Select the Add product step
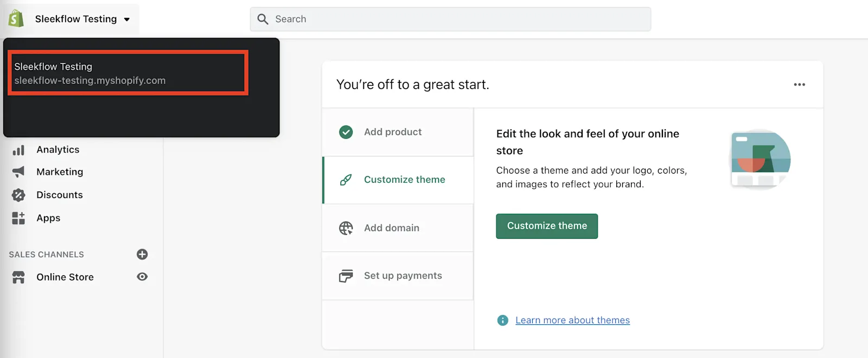This screenshot has height=358, width=868. tap(398, 132)
